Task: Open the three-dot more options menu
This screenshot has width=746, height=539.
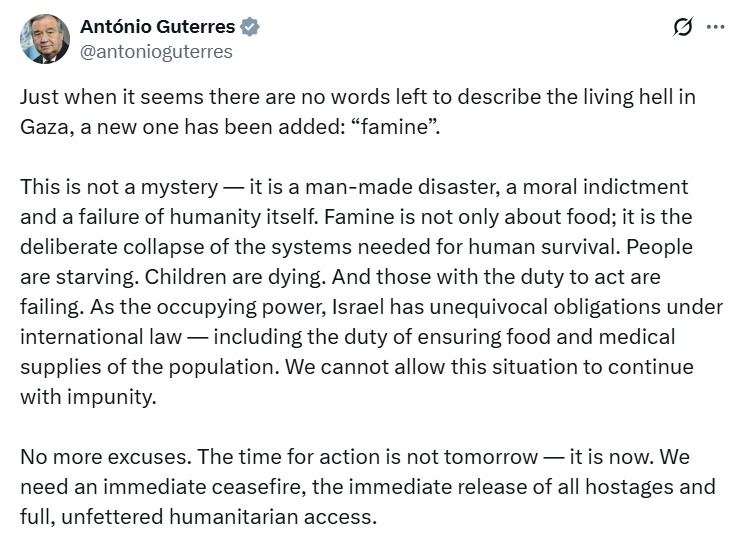Action: click(716, 27)
